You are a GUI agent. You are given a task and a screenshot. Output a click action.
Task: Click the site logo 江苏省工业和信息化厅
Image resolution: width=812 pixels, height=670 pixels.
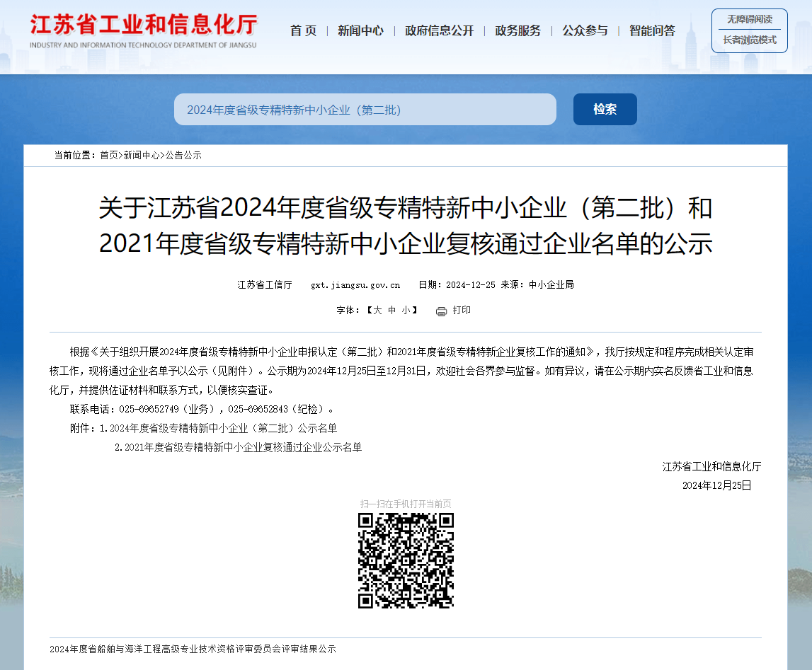pyautogui.click(x=144, y=31)
